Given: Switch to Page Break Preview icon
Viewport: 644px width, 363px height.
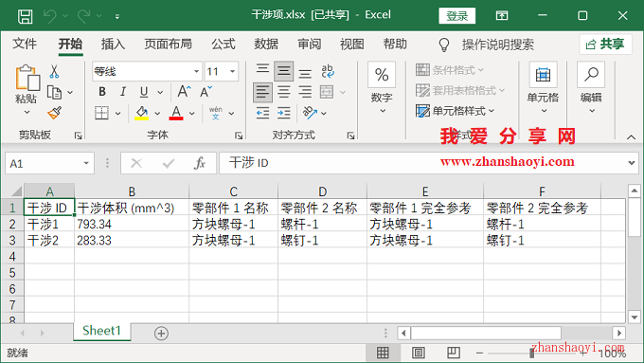Looking at the screenshot, I should (454, 353).
